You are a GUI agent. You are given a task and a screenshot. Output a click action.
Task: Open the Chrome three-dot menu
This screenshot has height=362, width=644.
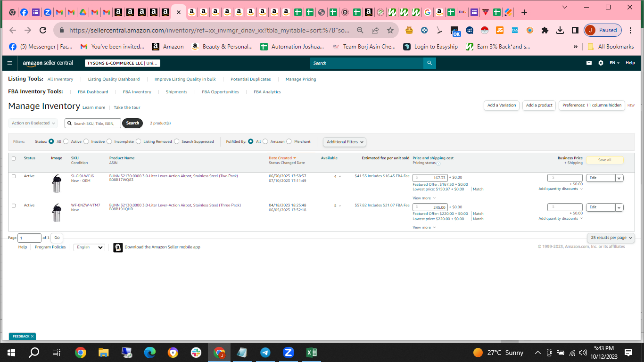pos(631,30)
